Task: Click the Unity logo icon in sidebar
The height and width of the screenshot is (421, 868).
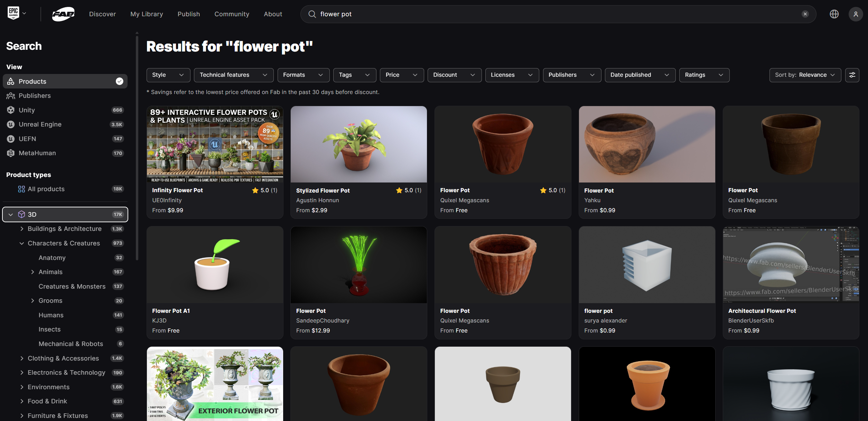Action: tap(11, 110)
